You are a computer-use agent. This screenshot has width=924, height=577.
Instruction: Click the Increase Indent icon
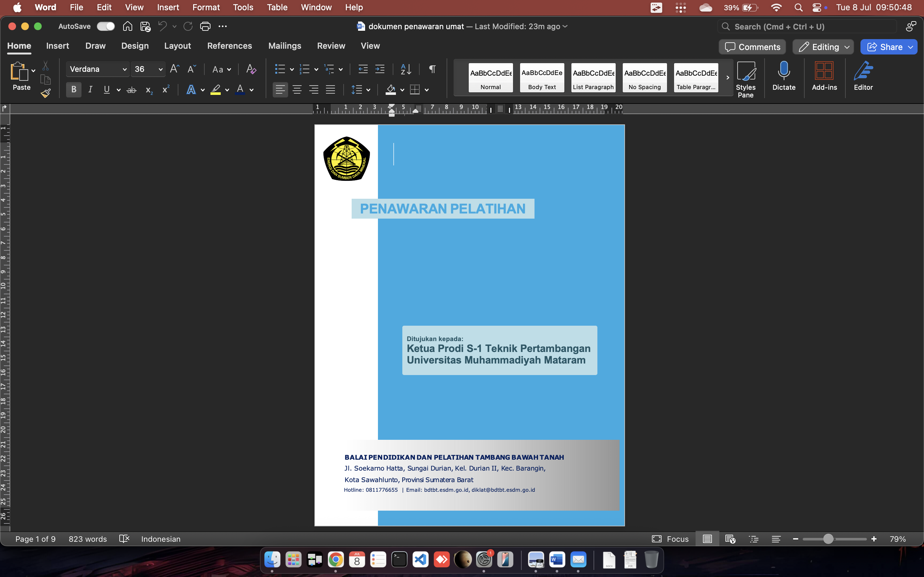[x=380, y=69]
